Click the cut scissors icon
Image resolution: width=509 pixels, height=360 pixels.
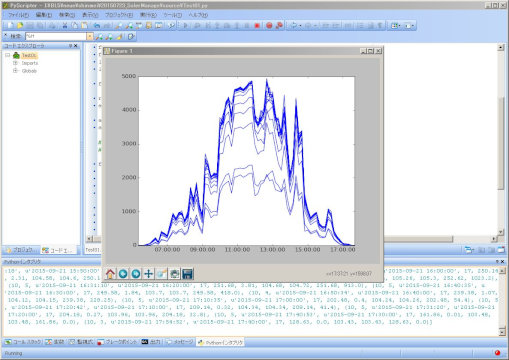pyautogui.click(x=65, y=25)
